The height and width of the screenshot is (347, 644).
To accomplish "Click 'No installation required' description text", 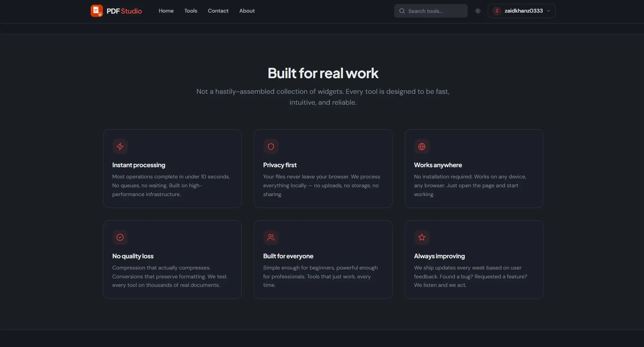I will click(470, 186).
